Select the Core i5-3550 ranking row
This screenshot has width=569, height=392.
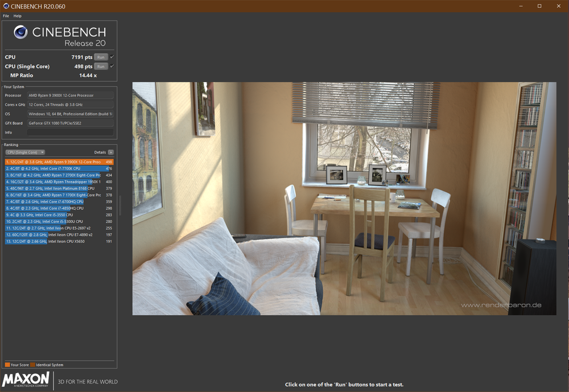59,215
